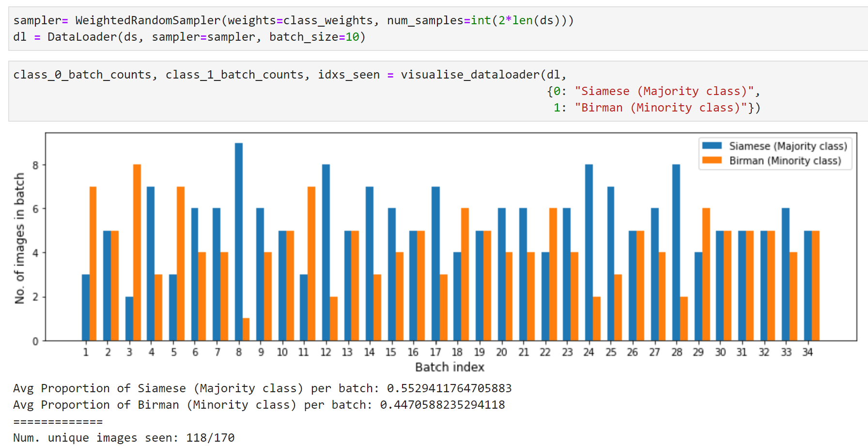Image resolution: width=868 pixels, height=447 pixels.
Task: Focus the WeightedRandomSampler code cell
Action: pyautogui.click(x=438, y=29)
